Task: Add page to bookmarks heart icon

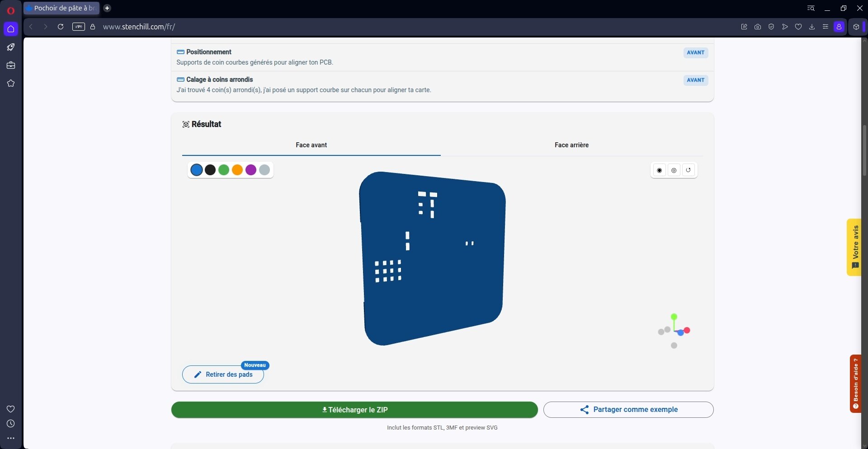Action: pos(798,27)
